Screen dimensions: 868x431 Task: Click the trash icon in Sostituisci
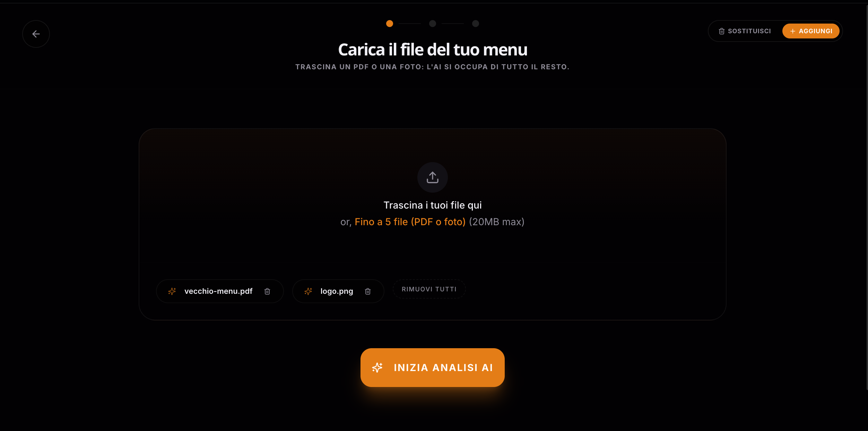coord(722,31)
